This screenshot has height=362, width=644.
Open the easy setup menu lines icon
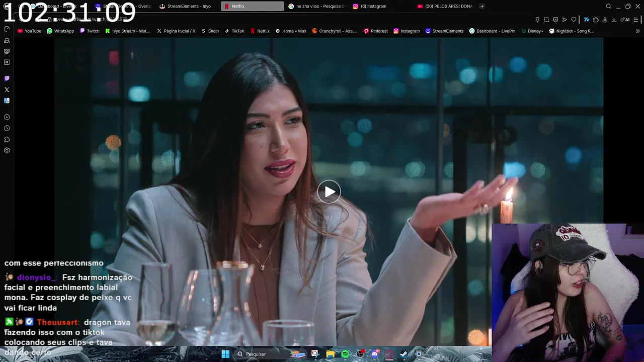tap(636, 20)
